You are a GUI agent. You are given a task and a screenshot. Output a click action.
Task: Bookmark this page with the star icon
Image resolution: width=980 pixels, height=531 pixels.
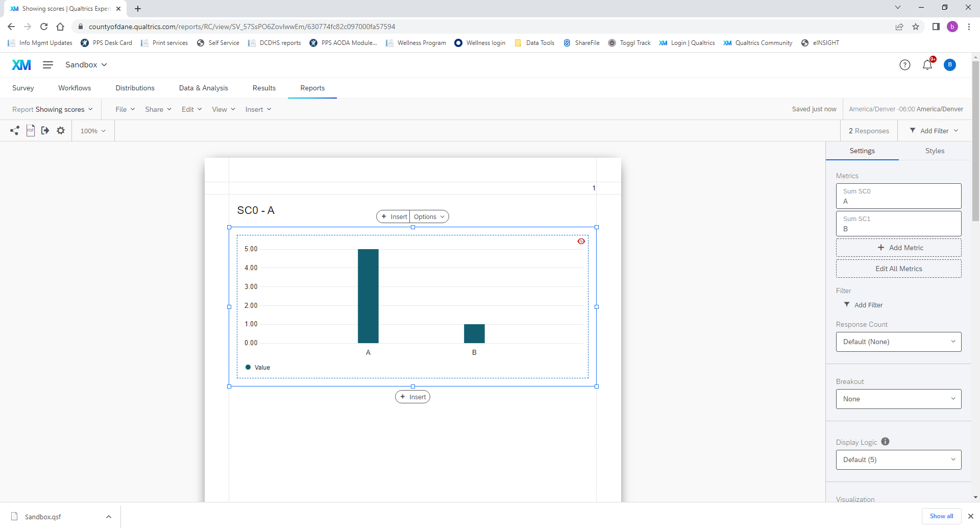[x=916, y=27]
